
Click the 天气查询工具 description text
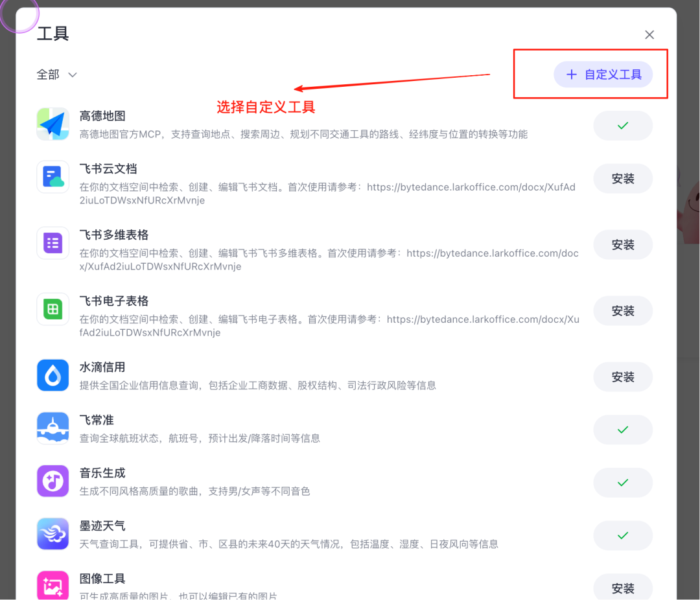pyautogui.click(x=289, y=544)
